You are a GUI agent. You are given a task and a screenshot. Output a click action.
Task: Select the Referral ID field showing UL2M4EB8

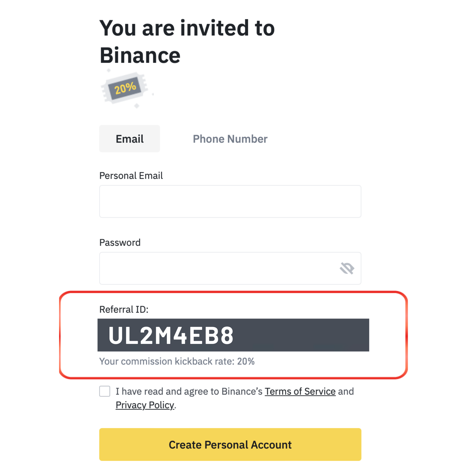(233, 335)
